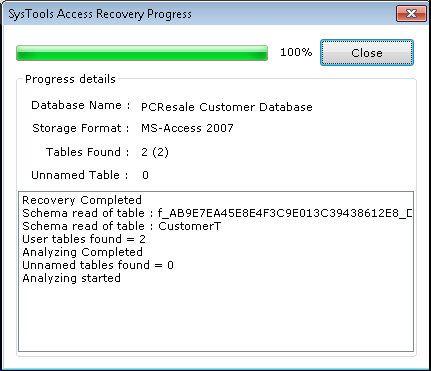This screenshot has height=371, width=431.
Task: Click the Storage Format label
Action: tap(81, 128)
